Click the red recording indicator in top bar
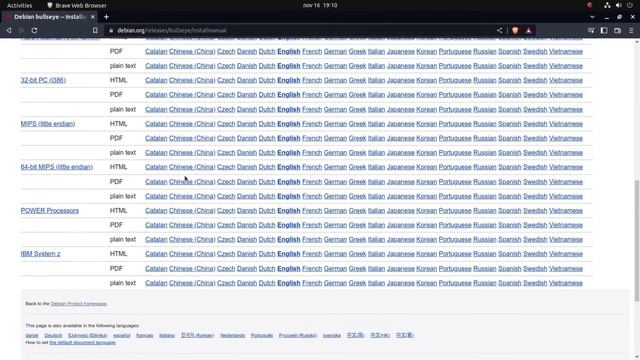Image resolution: width=640 pixels, height=360 pixels. click(589, 5)
